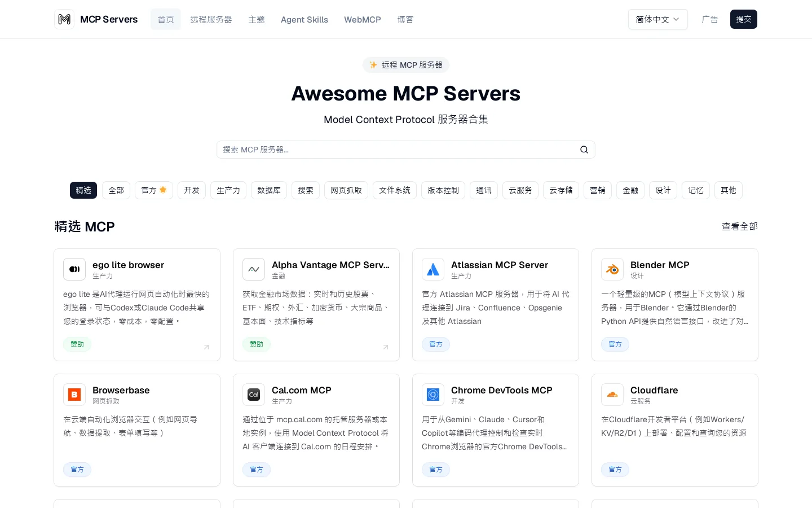Open Agent Skills nav item
The width and height of the screenshot is (812, 508).
click(x=304, y=19)
